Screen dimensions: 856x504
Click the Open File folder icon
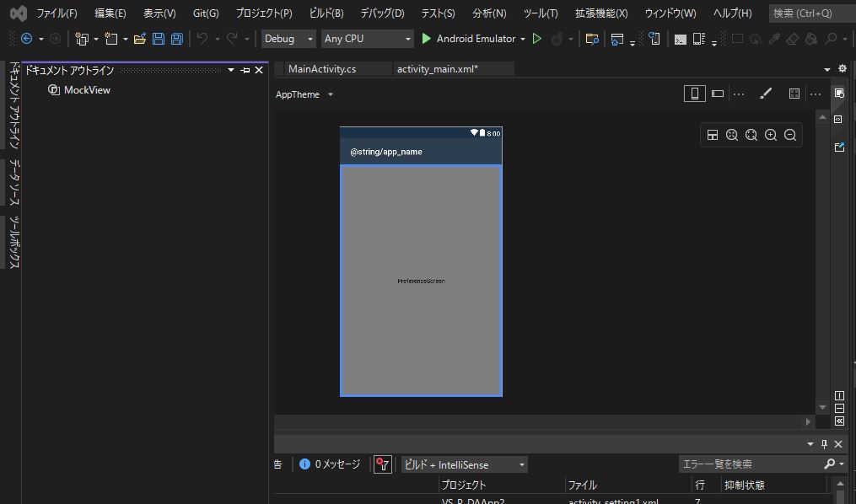[x=140, y=39]
